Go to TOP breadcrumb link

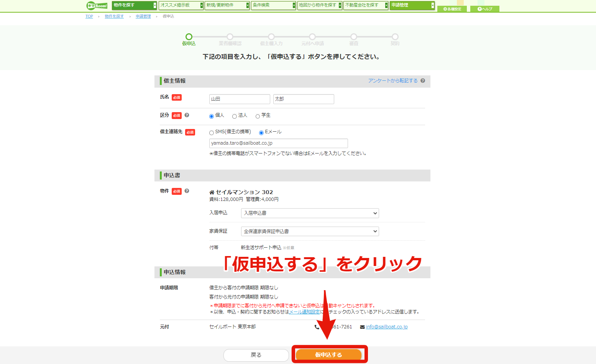89,16
